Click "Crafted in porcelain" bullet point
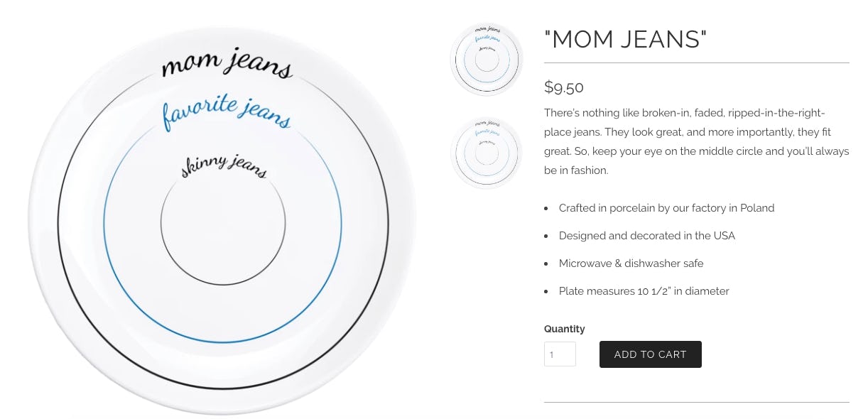Viewport: 868px width, 419px height. (x=666, y=208)
